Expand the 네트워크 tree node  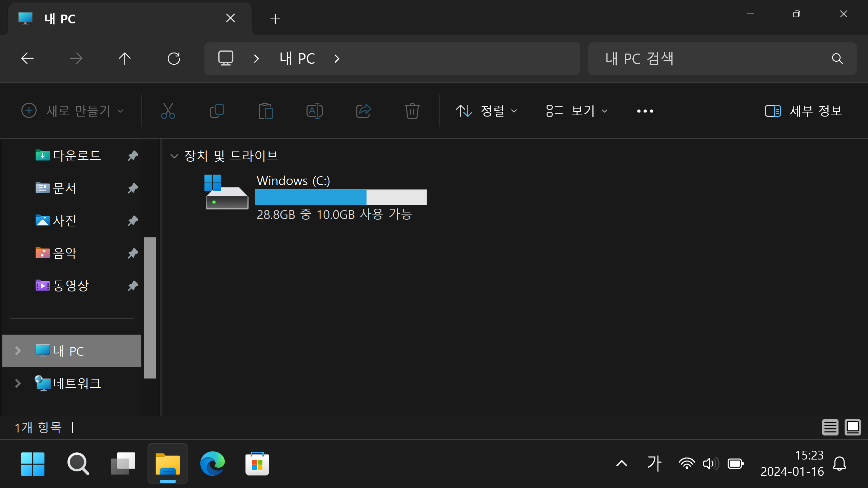coord(18,383)
